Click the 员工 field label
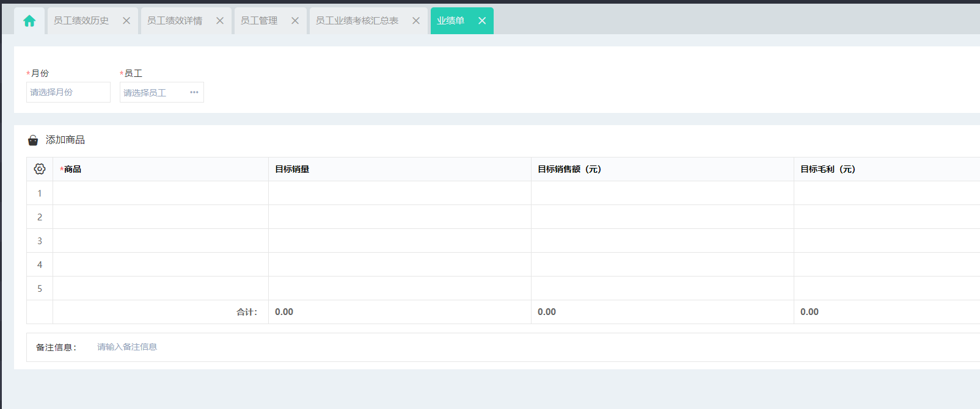This screenshot has height=409, width=980. (133, 73)
